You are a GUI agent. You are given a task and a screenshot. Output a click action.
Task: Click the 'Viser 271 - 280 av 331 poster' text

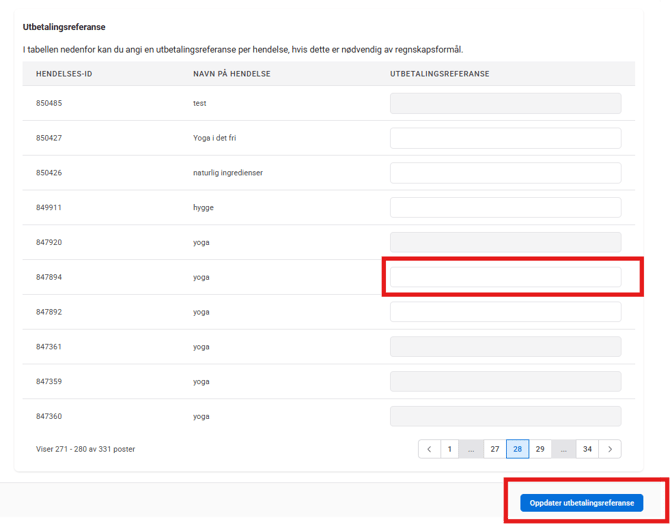pyautogui.click(x=85, y=449)
